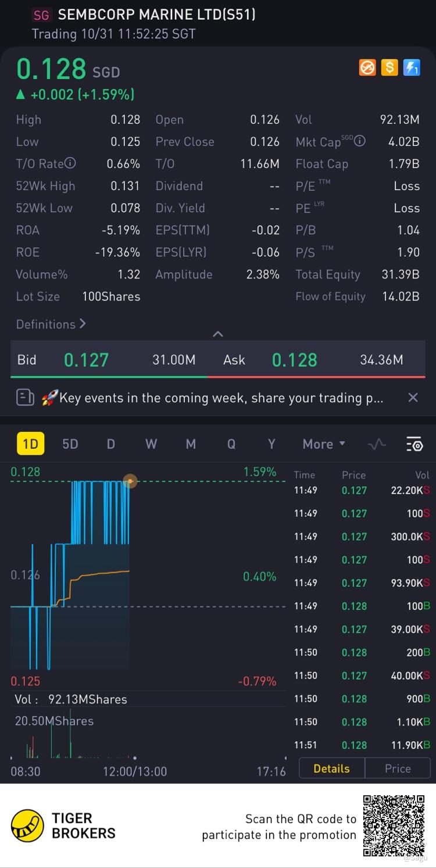This screenshot has width=436, height=868.
Task: Tap the Ask price 0.128
Action: (x=294, y=360)
